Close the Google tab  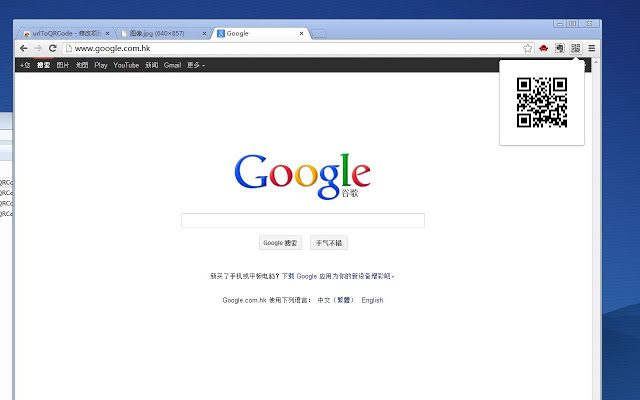pyautogui.click(x=301, y=33)
